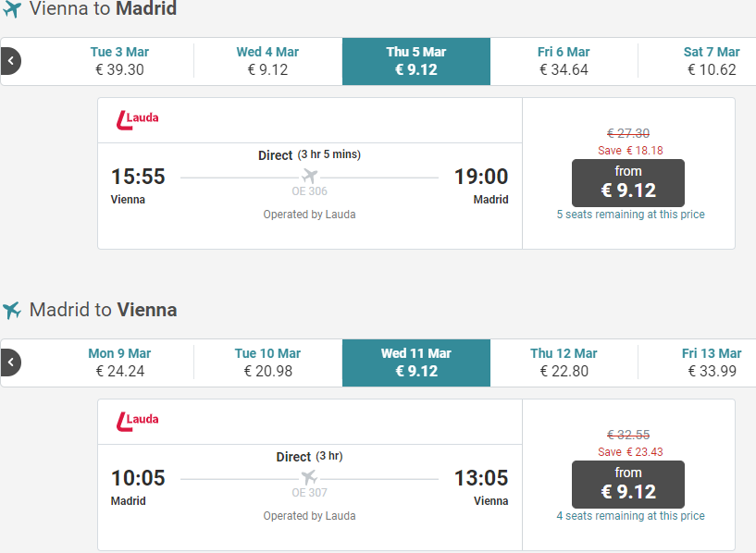Click the airplane icon above OE 306

309,177
